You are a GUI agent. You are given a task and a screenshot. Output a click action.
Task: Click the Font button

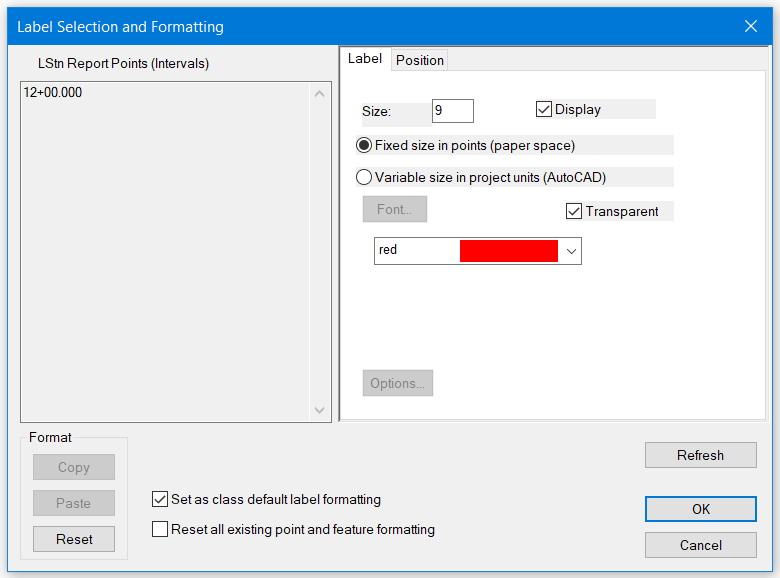394,210
